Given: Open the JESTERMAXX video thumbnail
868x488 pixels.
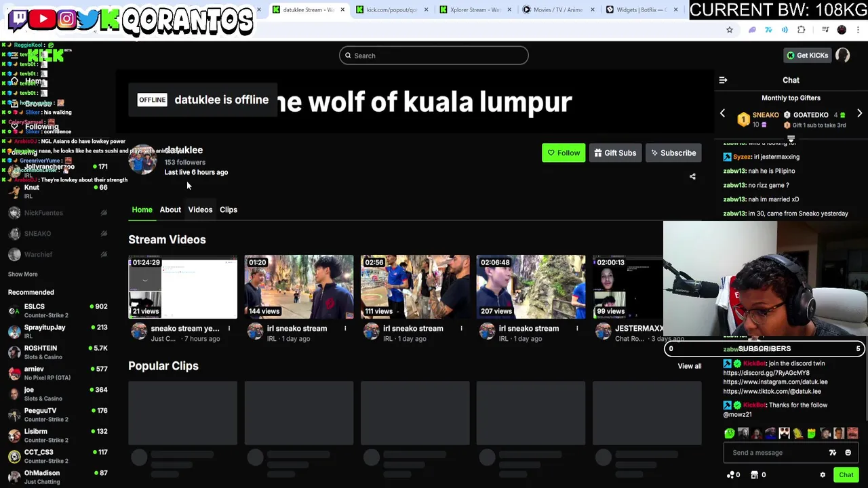Looking at the screenshot, I should click(x=628, y=287).
